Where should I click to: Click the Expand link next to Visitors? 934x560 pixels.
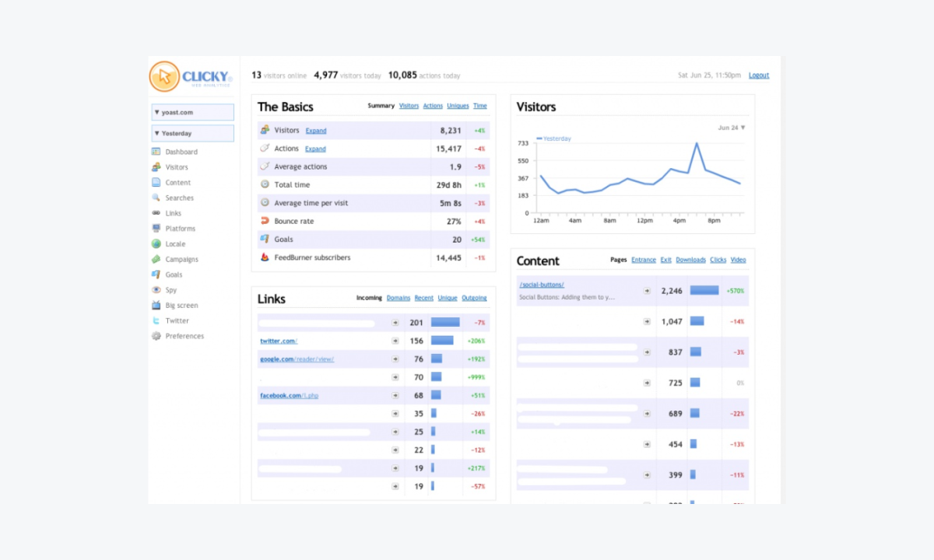tap(315, 130)
